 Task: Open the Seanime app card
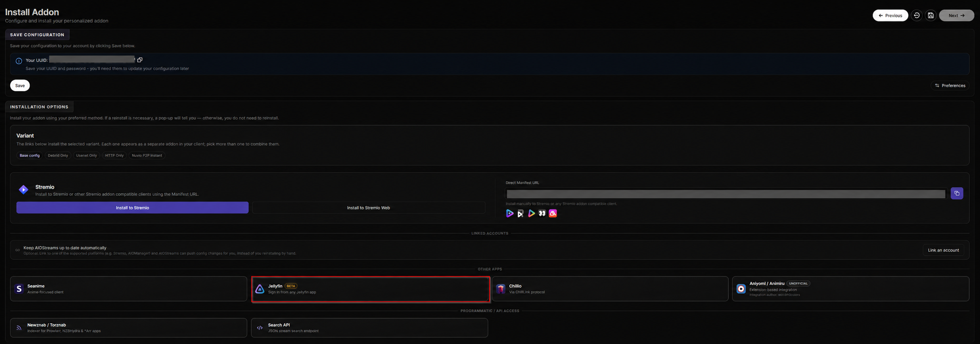click(x=129, y=289)
